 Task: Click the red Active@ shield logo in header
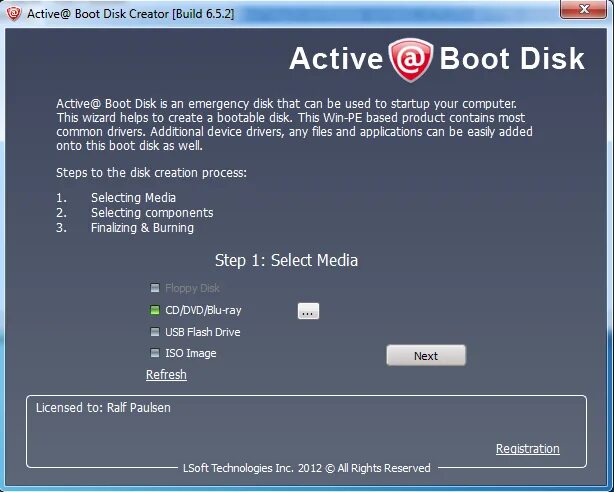[410, 60]
